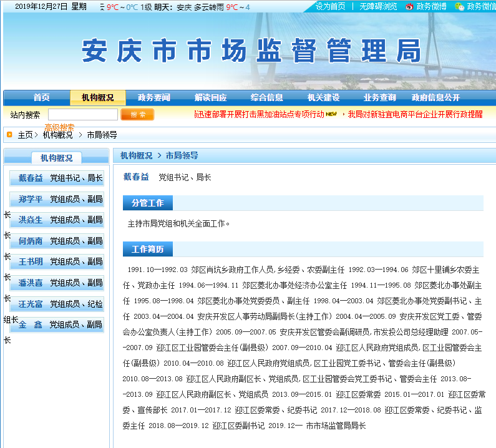The height and width of the screenshot is (448, 496).
Task: Select leader 潘洪喜 in the sidebar
Action: (57, 283)
